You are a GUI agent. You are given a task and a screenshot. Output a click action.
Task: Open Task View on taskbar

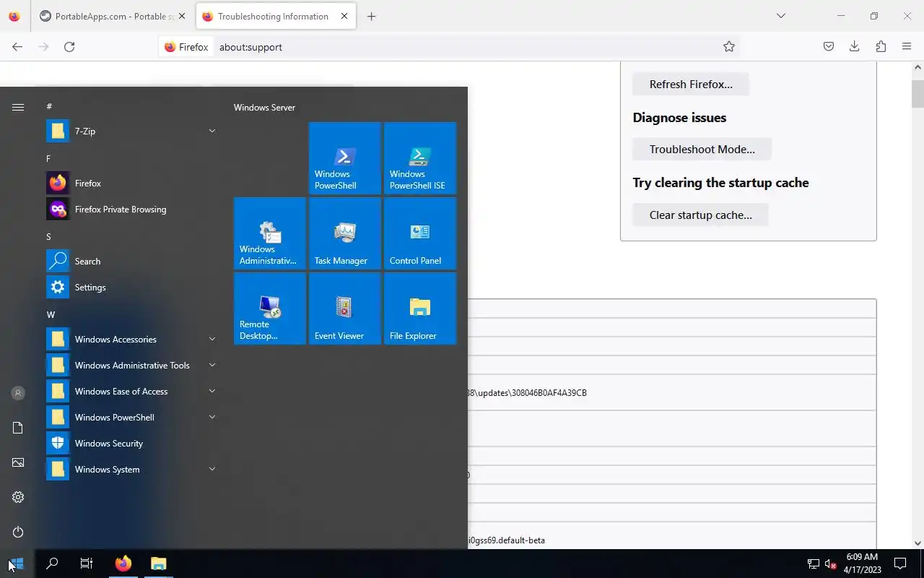pyautogui.click(x=87, y=564)
